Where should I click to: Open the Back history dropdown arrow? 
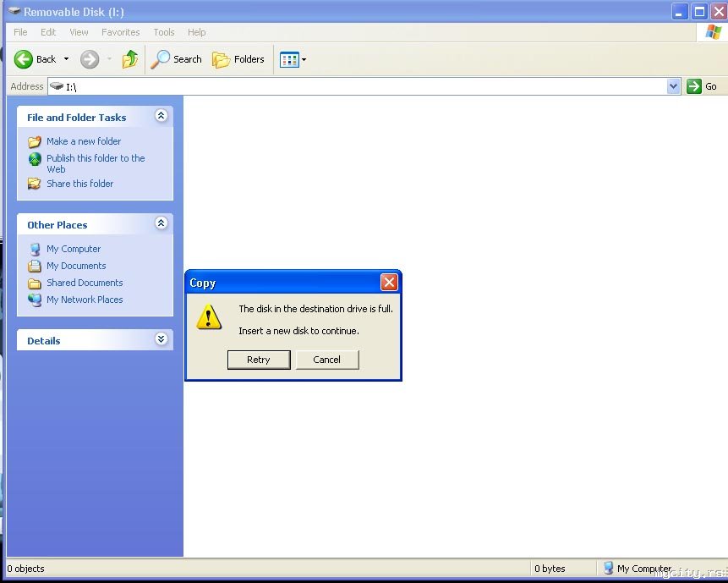tap(67, 59)
